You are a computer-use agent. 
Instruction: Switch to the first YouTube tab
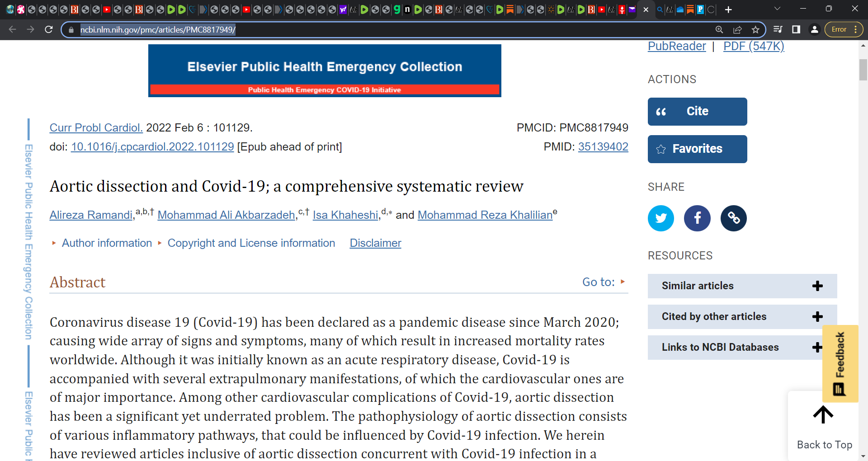[x=107, y=9]
